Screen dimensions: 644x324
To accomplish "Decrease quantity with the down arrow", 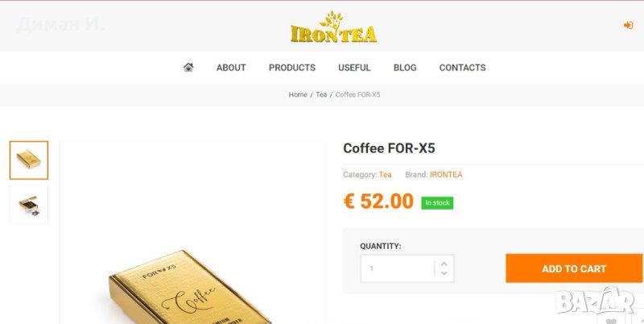I will 444,273.
